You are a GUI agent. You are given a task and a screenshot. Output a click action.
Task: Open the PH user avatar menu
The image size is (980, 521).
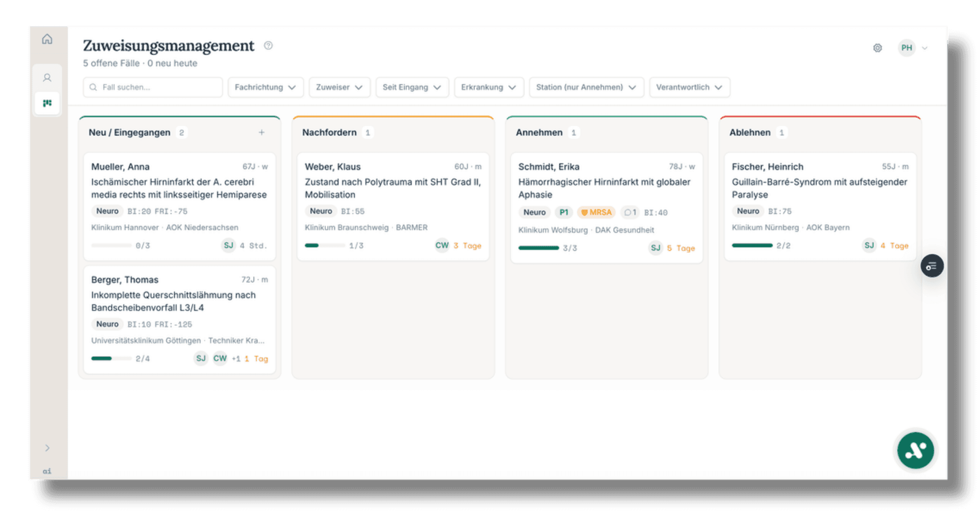[906, 48]
